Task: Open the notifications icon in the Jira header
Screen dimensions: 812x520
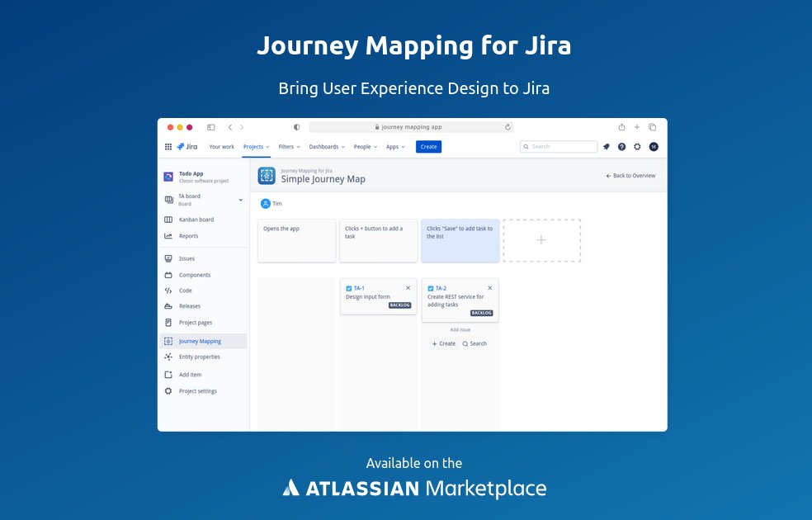Action: (x=607, y=147)
